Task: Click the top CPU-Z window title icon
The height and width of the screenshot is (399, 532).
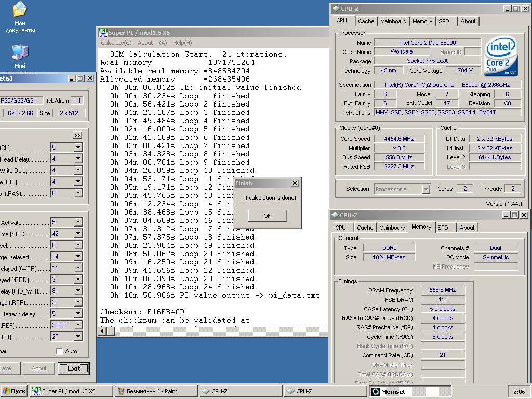Action: (x=335, y=9)
